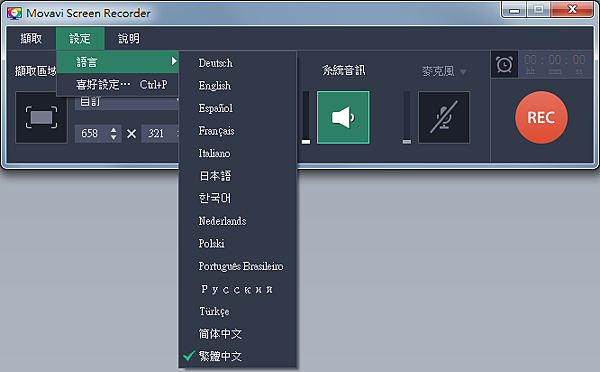Increase width with up stepper arrow

click(x=113, y=130)
